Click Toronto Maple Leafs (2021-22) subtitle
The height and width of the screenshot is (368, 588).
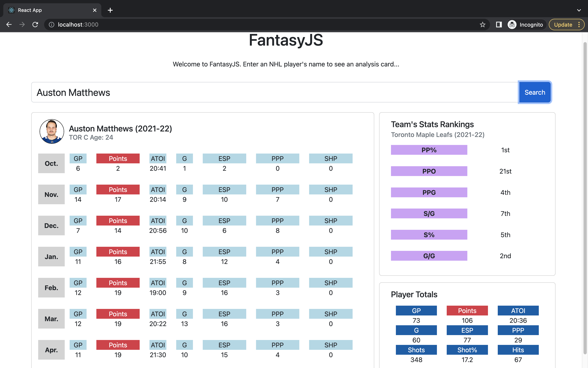(x=438, y=135)
